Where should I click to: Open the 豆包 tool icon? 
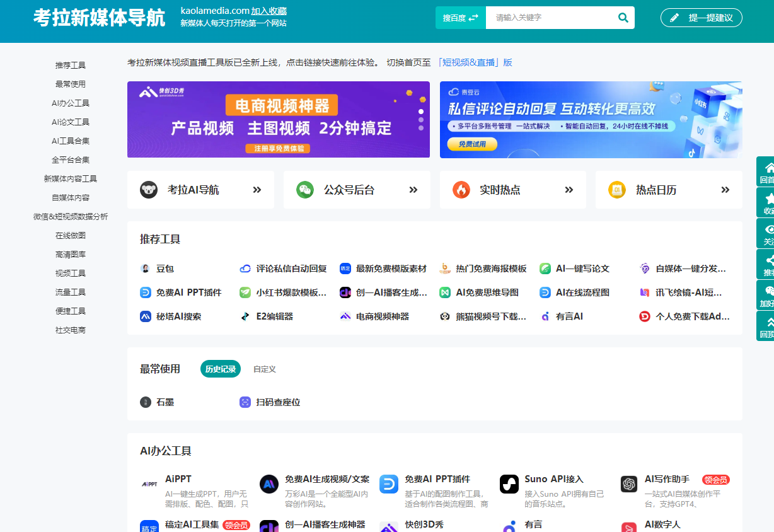click(x=145, y=268)
